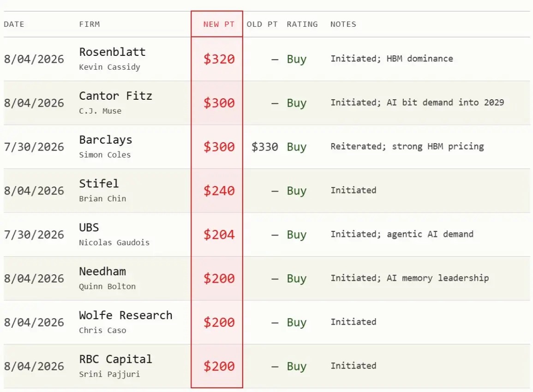This screenshot has width=533, height=392.
Task: Click the Barclays row Buy rating
Action: [x=296, y=147]
